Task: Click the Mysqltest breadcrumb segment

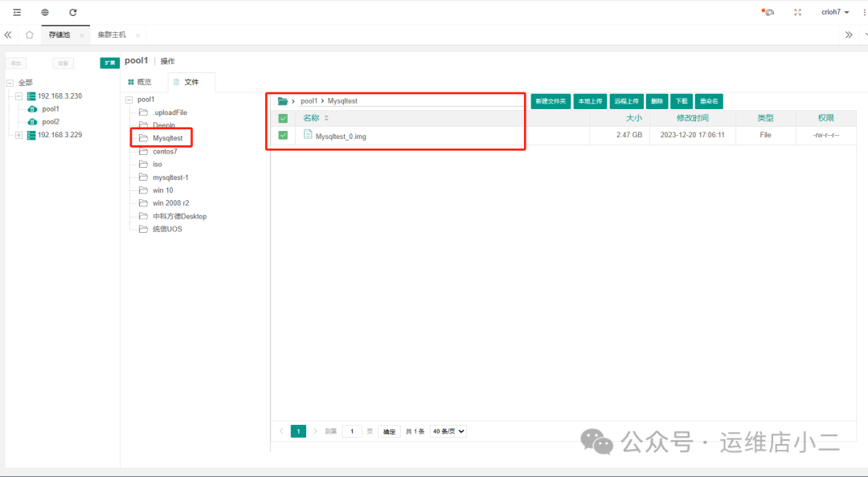Action: [x=342, y=101]
